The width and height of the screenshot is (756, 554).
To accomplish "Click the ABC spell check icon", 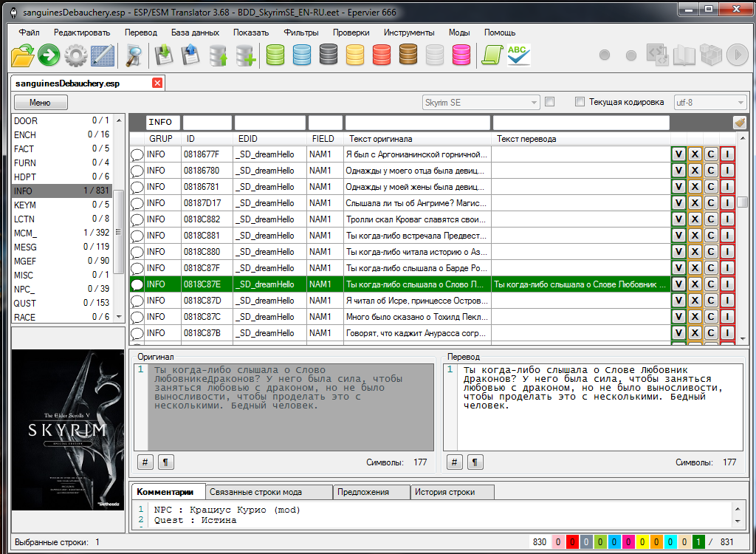I will 518,55.
